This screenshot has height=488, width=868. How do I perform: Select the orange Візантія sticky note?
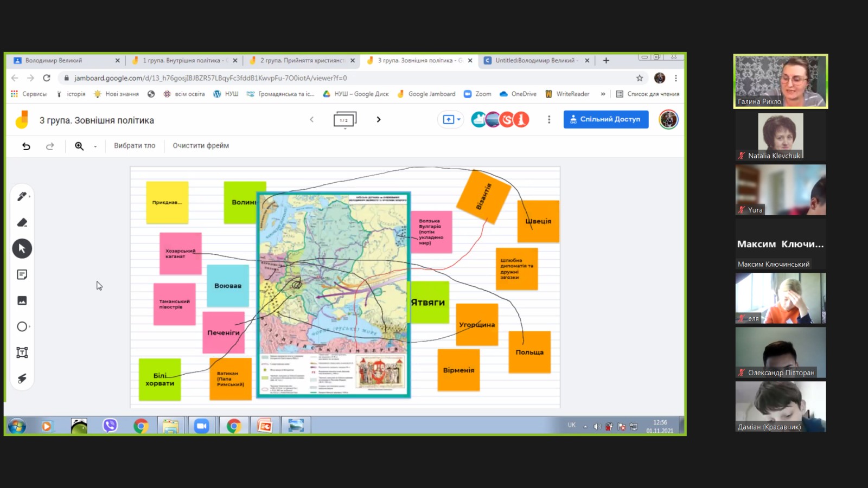click(483, 196)
